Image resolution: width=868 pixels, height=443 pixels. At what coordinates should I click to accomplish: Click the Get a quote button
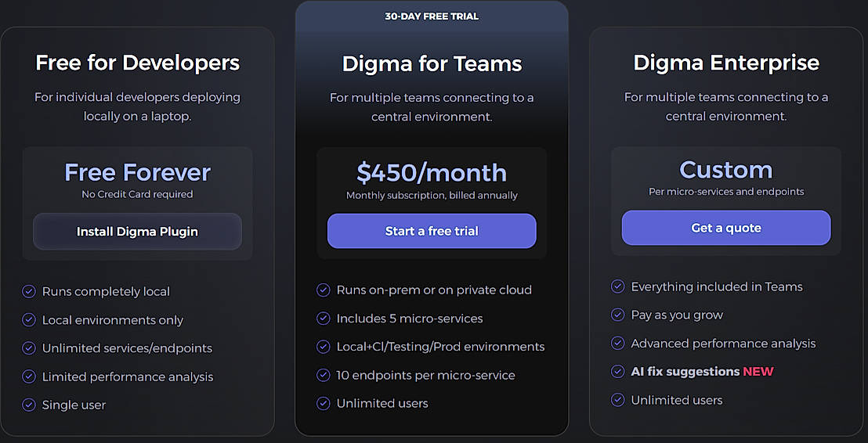coord(726,228)
